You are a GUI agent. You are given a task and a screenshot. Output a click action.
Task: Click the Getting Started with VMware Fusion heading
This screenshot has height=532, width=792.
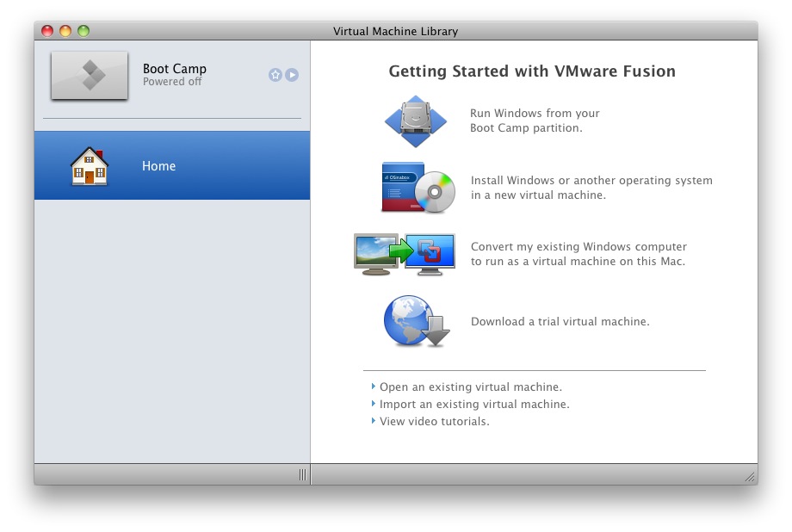532,71
